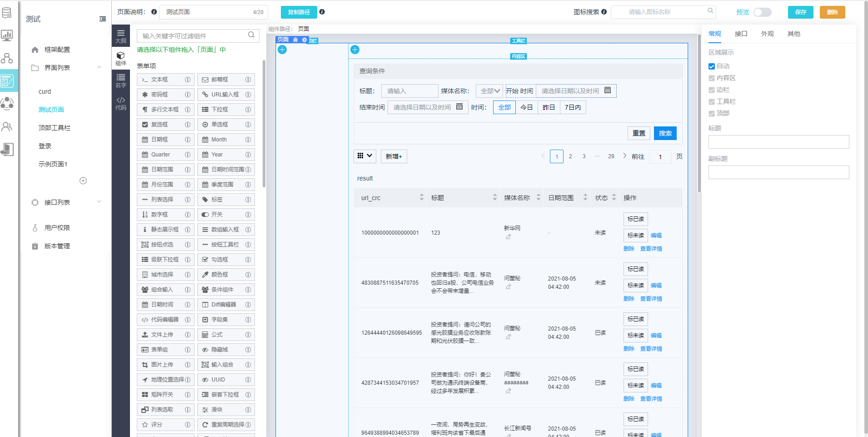Click the add page plus icon in sidebar
The image size is (868, 437).
[83, 181]
